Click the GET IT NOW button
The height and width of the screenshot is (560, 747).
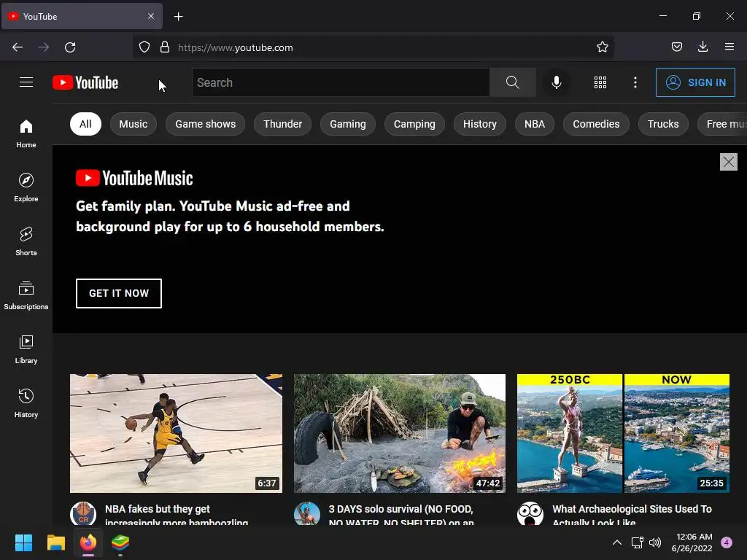[x=119, y=293]
